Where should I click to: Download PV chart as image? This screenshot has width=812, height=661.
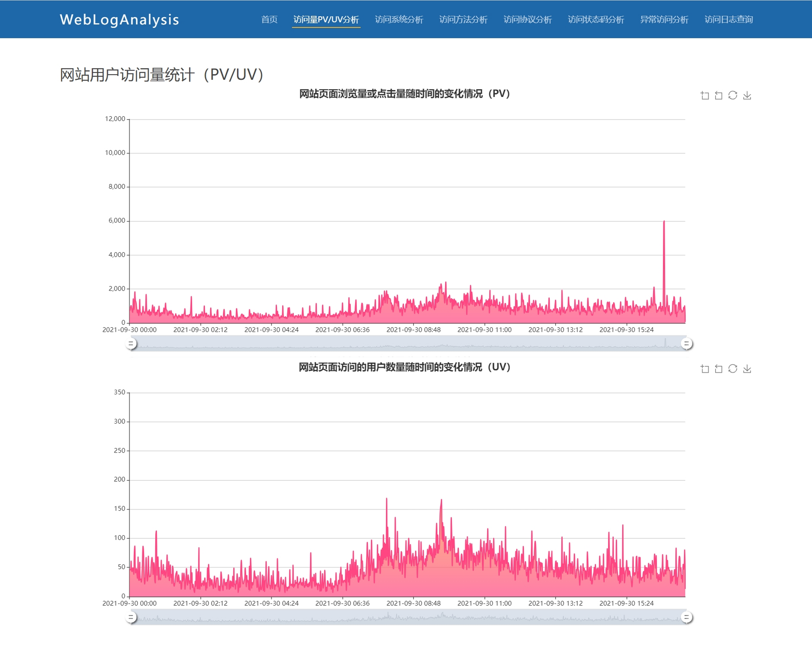click(747, 95)
